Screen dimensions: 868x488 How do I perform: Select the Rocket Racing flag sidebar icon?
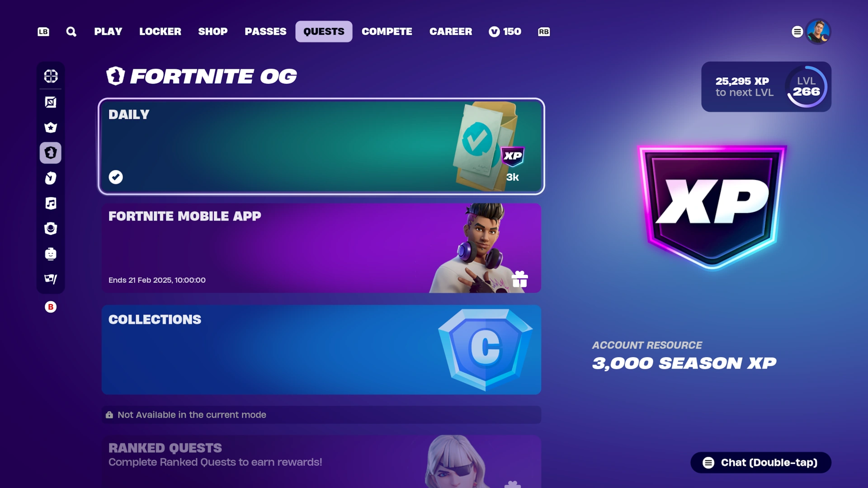[51, 279]
